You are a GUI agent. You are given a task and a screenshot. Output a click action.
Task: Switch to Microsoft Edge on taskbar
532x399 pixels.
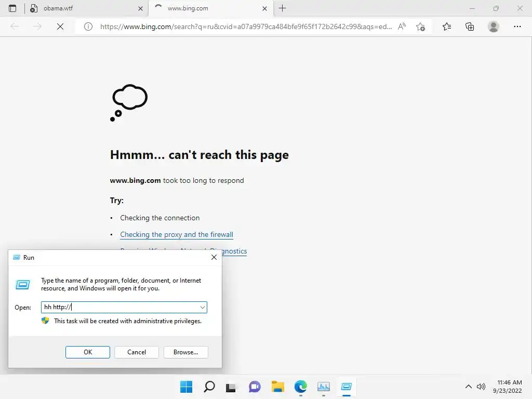coord(301,387)
